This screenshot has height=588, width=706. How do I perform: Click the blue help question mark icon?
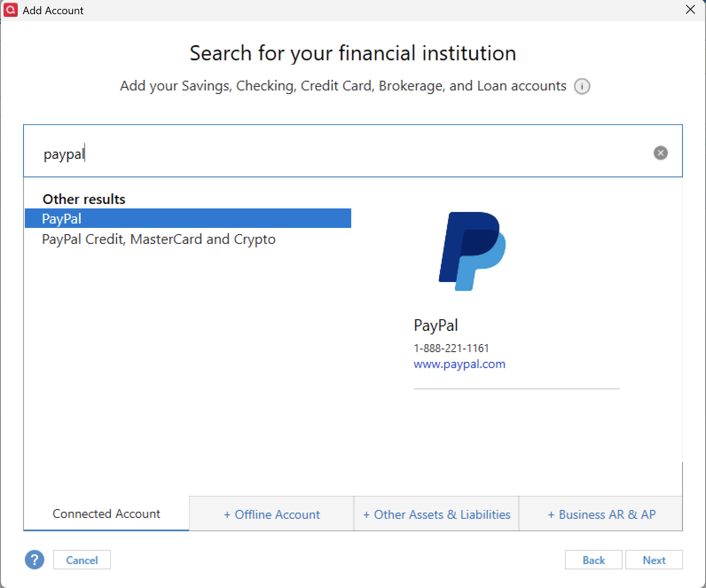click(35, 560)
